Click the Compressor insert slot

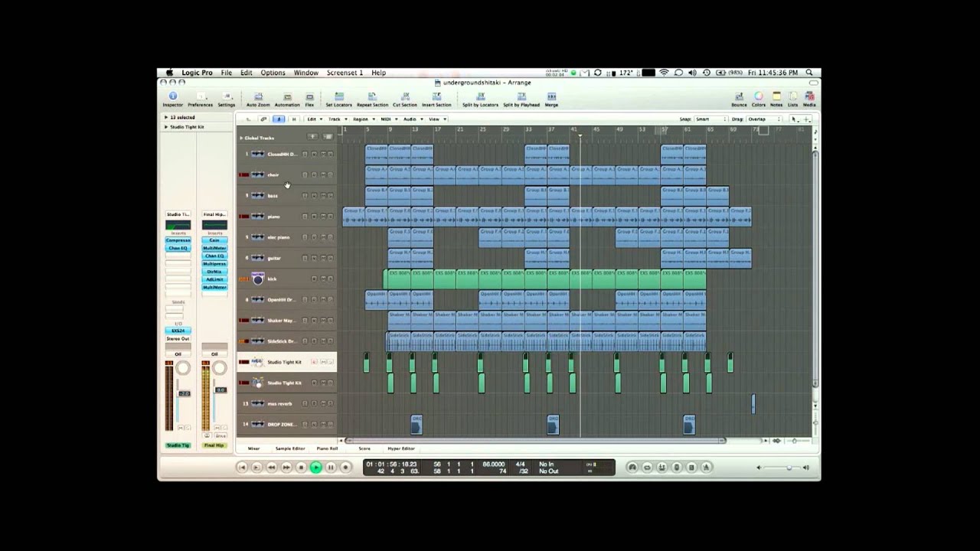(x=178, y=240)
